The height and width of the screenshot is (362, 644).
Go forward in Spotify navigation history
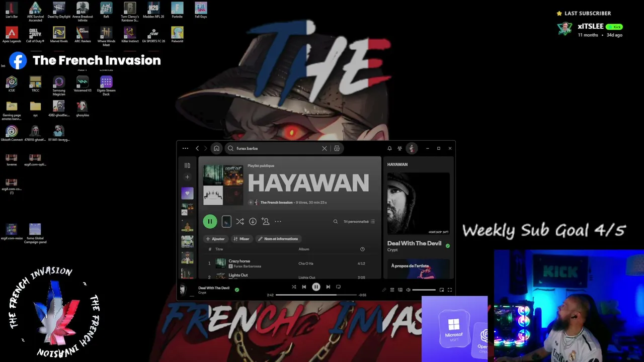[205, 148]
